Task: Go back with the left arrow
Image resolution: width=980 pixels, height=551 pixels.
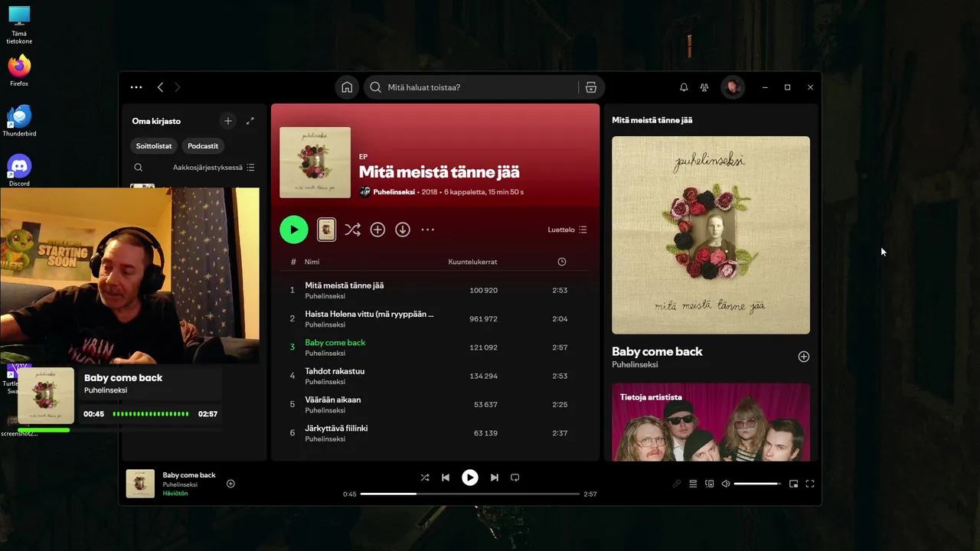Action: tap(160, 87)
